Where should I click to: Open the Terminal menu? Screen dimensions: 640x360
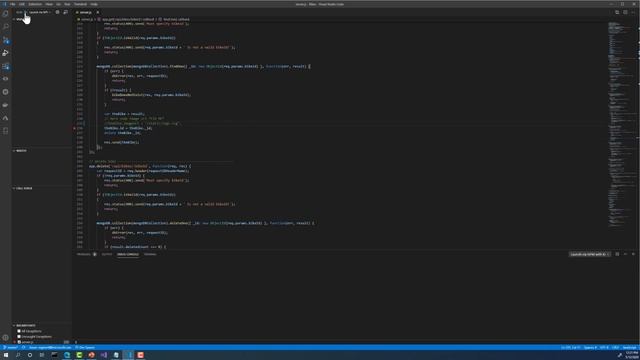click(80, 4)
